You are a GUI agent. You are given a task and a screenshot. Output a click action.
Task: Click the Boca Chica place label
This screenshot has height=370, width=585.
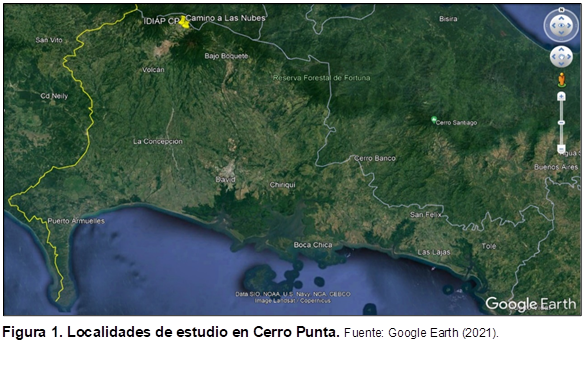click(313, 245)
